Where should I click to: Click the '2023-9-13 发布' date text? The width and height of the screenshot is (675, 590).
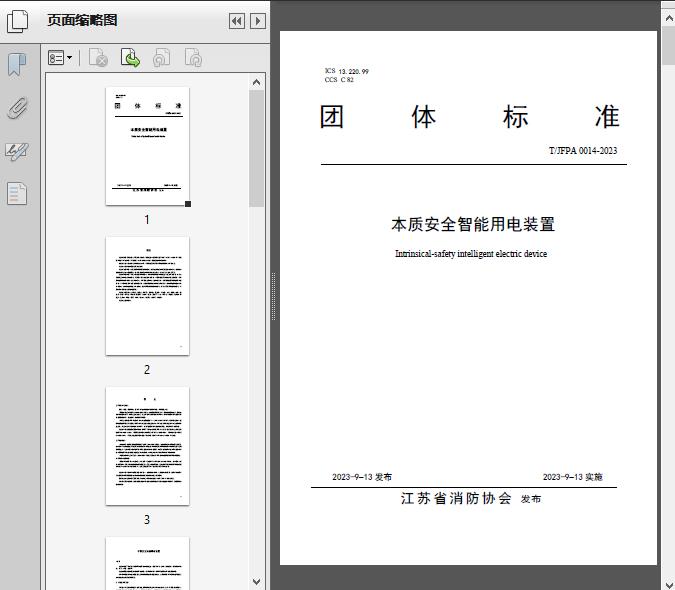coord(362,477)
